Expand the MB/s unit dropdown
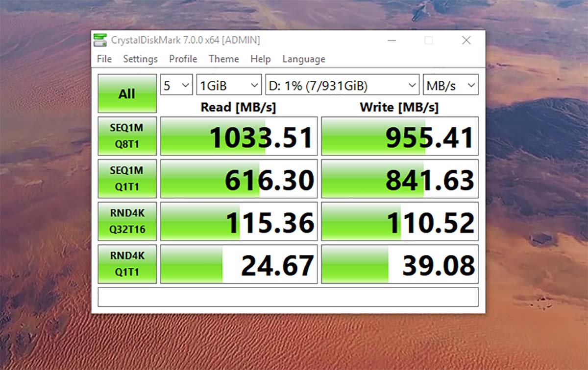 [x=450, y=86]
